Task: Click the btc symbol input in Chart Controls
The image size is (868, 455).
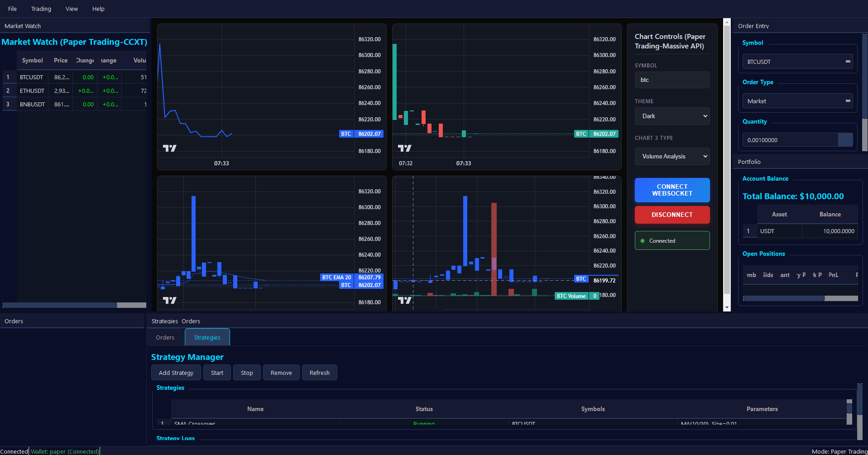Action: (672, 80)
